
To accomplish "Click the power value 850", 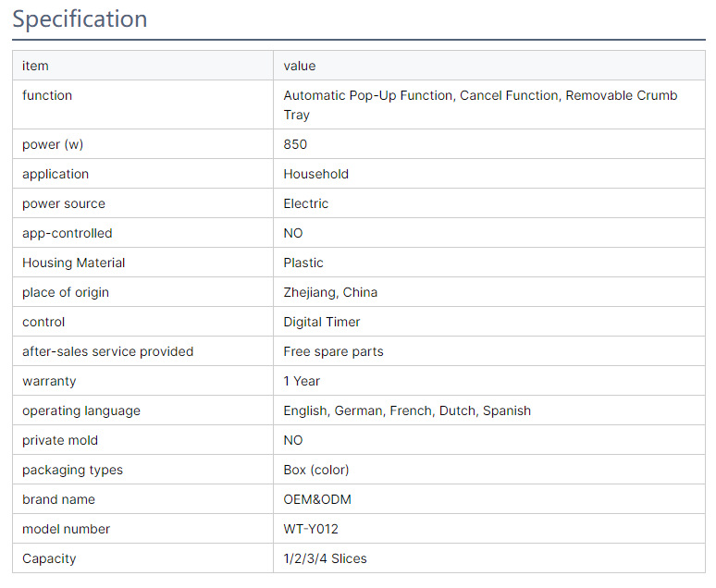I will coord(295,144).
